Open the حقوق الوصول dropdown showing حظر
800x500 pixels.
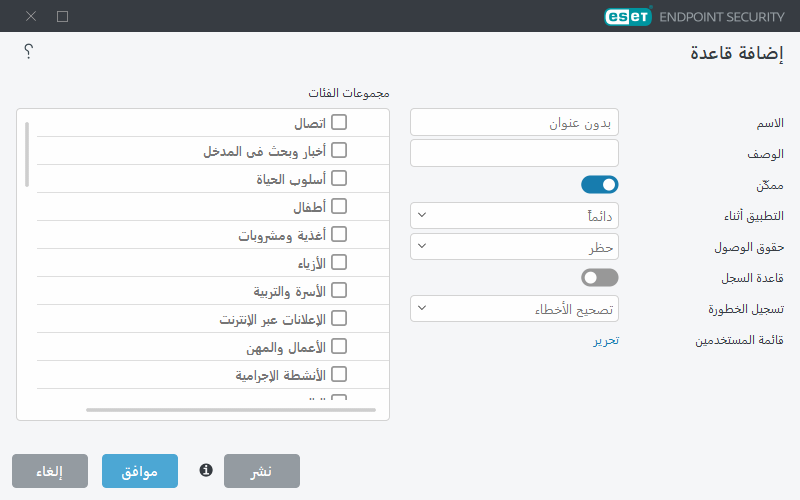[514, 246]
